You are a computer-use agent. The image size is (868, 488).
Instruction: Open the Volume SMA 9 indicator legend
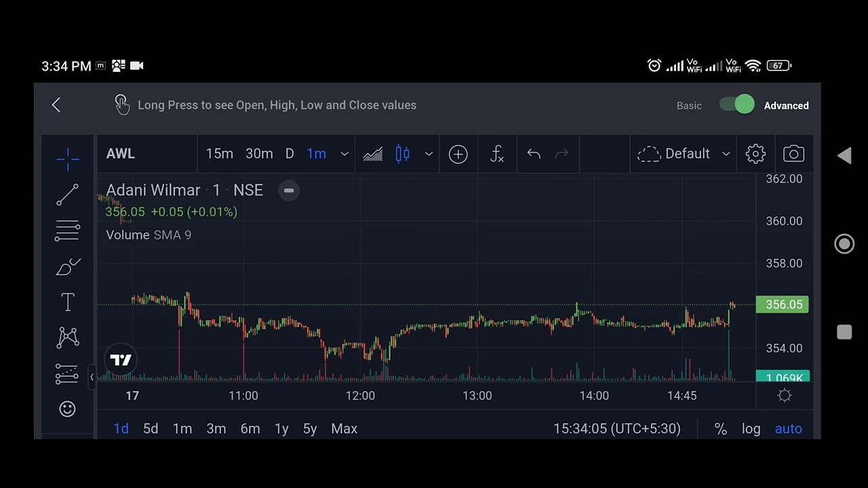click(x=149, y=235)
